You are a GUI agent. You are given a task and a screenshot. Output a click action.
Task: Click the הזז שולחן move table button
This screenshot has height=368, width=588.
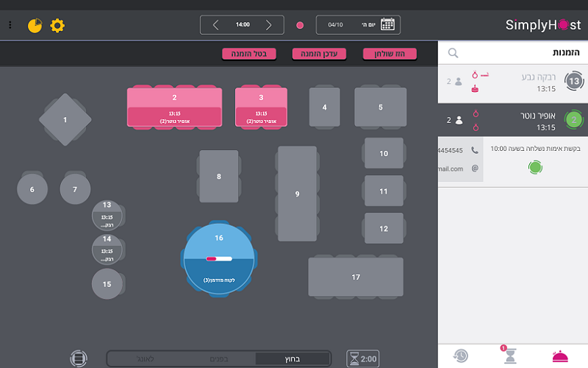point(390,54)
